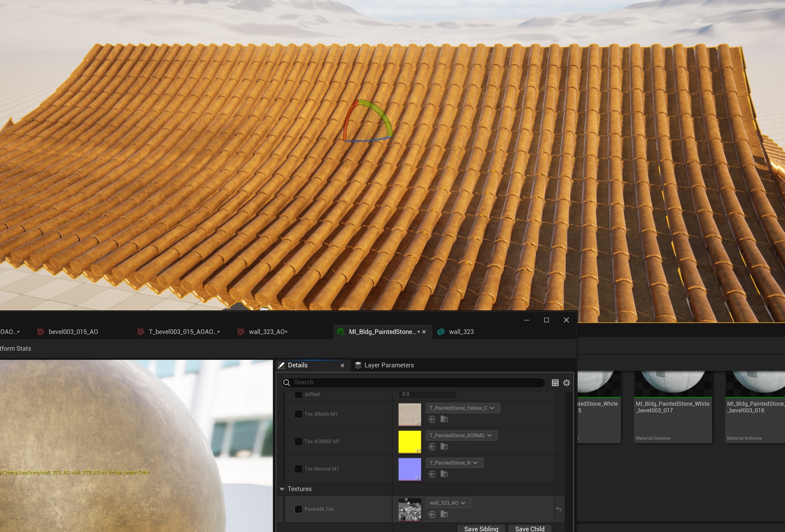Screen dimensions: 785x532
Task: Click the 'Tex Albedo M1' parameter label
Action: tap(321, 414)
